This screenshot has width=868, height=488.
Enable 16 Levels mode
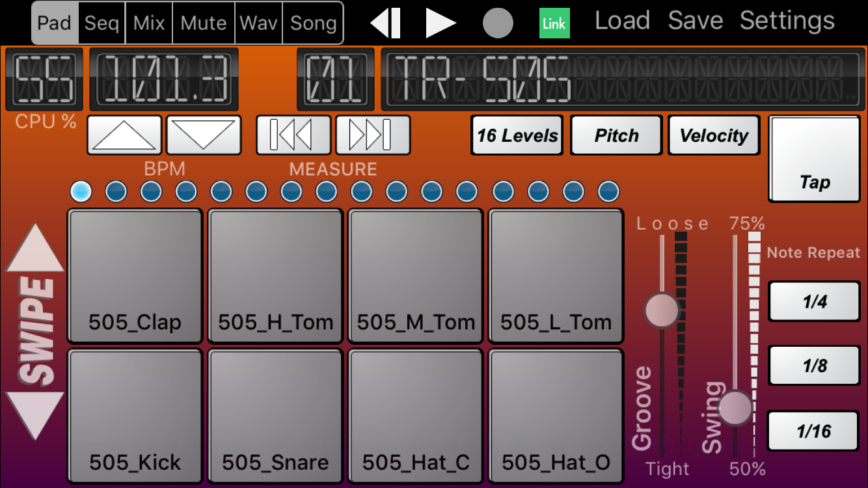517,135
